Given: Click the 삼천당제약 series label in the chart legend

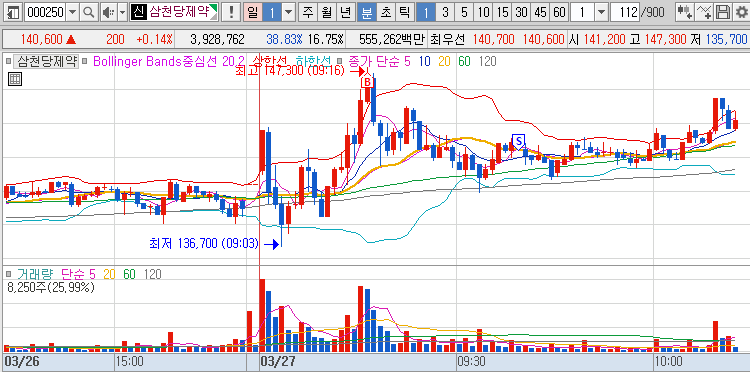Looking at the screenshot, I should tap(46, 61).
